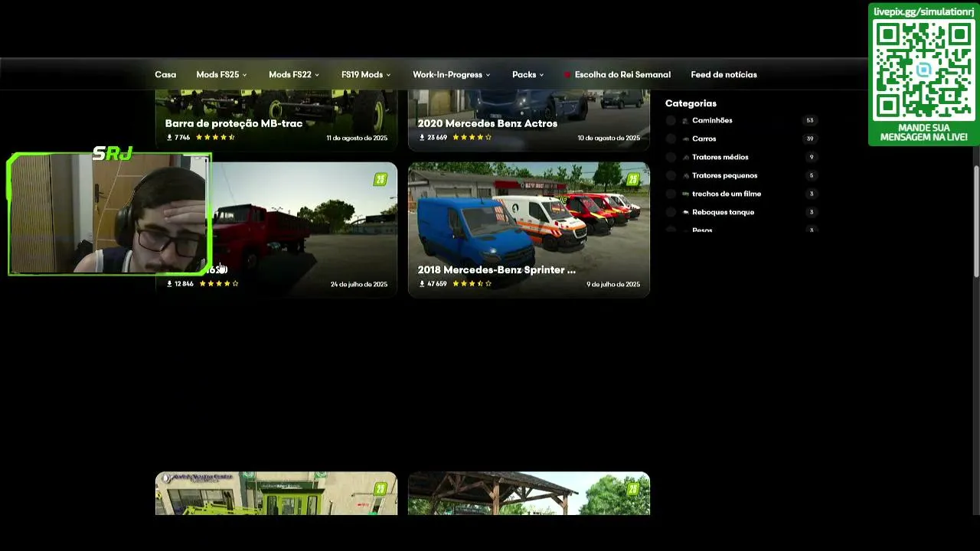Screen dimensions: 980x551
Task: Open Feed de notícias page
Action: coord(724,75)
